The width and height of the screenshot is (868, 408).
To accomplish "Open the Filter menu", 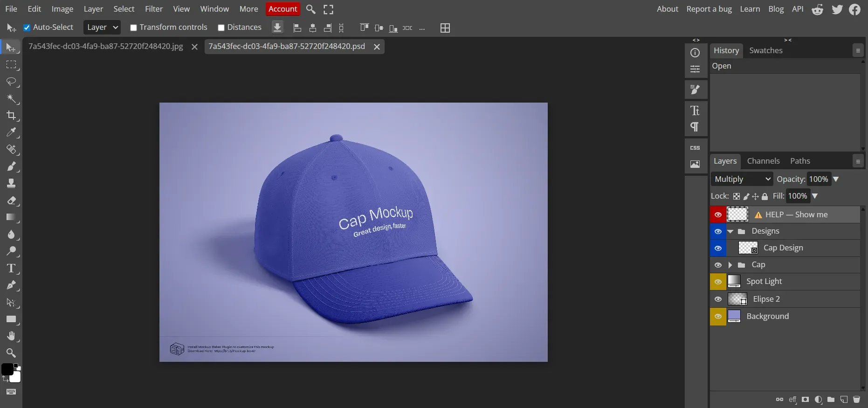I will pos(154,9).
